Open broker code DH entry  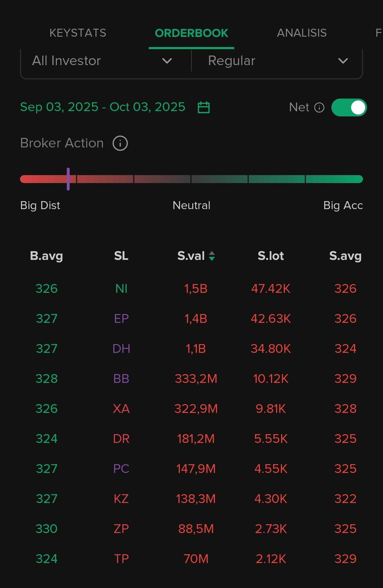click(x=121, y=349)
